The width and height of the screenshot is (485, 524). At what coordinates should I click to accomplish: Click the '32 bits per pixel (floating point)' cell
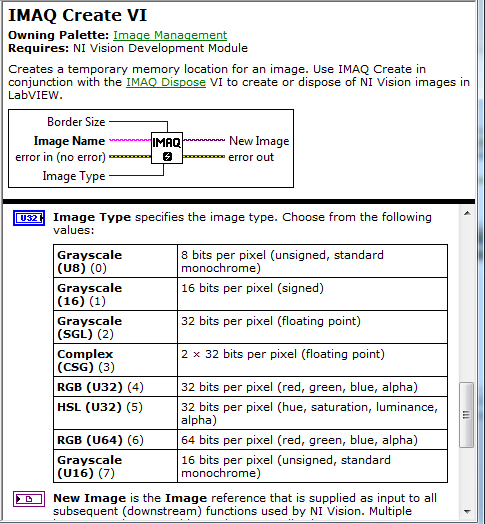(313, 327)
